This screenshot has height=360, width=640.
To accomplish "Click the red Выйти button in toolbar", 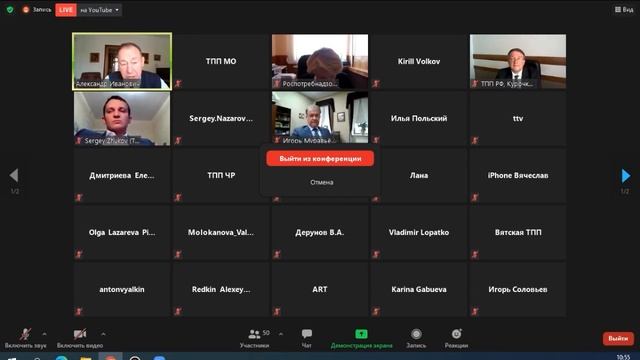I will (x=618, y=338).
